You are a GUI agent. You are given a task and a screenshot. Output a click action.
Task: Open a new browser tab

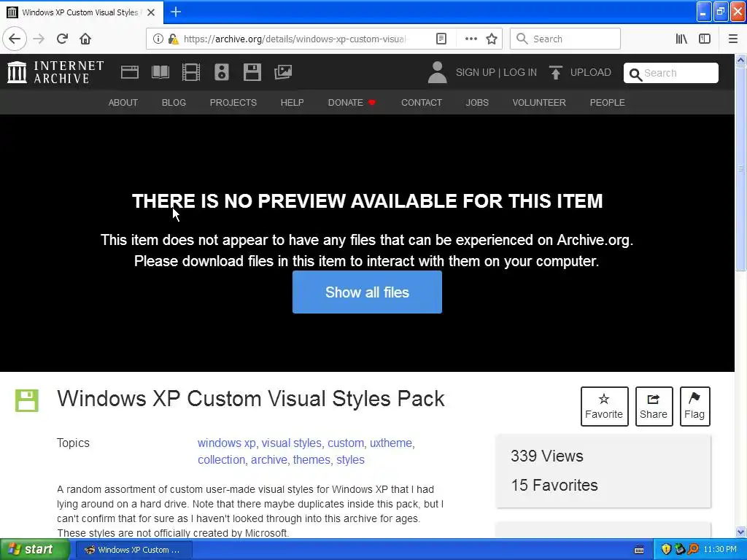click(176, 12)
